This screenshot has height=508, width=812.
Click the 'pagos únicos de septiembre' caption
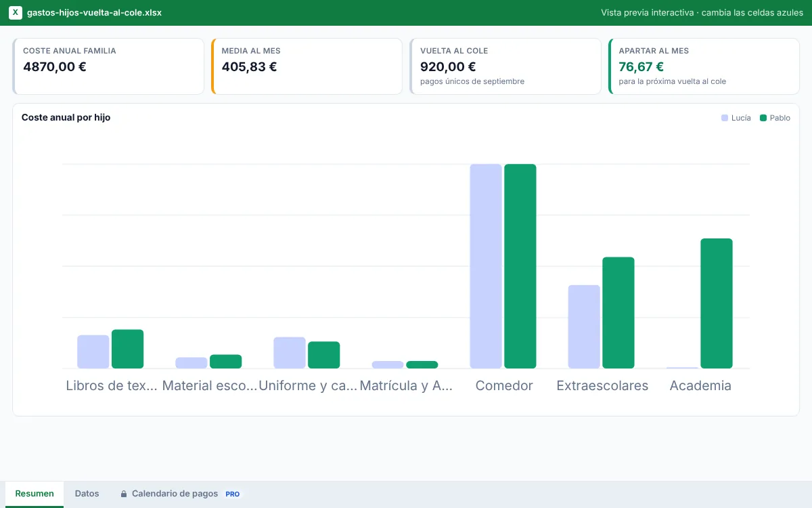pyautogui.click(x=472, y=81)
